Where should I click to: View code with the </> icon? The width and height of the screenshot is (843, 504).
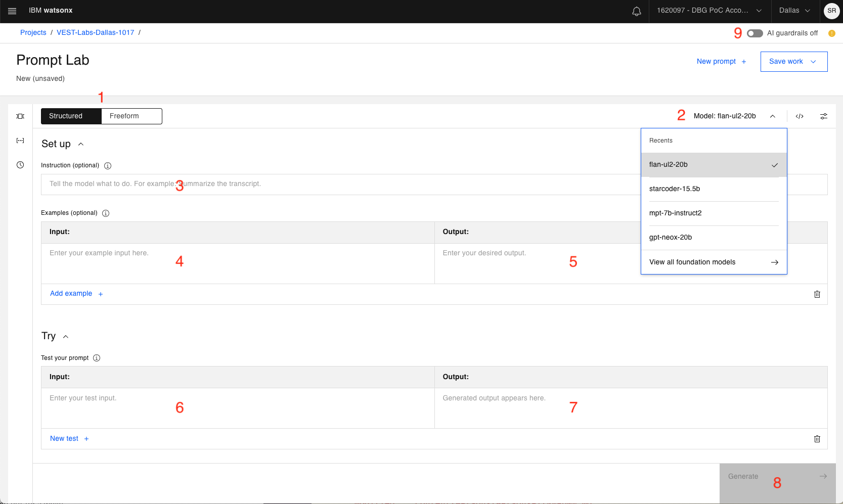click(x=800, y=116)
